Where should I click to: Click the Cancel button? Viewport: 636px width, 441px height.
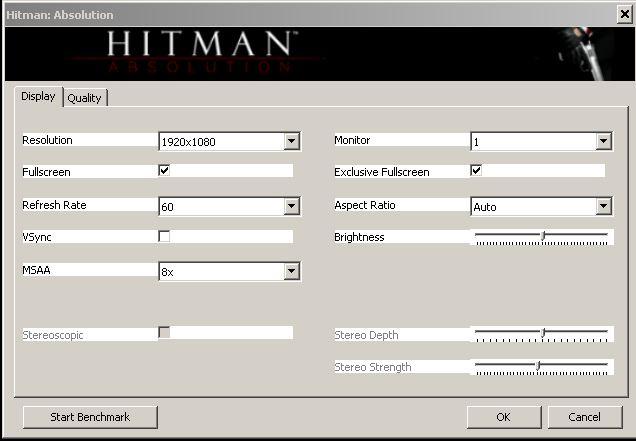[x=585, y=417]
